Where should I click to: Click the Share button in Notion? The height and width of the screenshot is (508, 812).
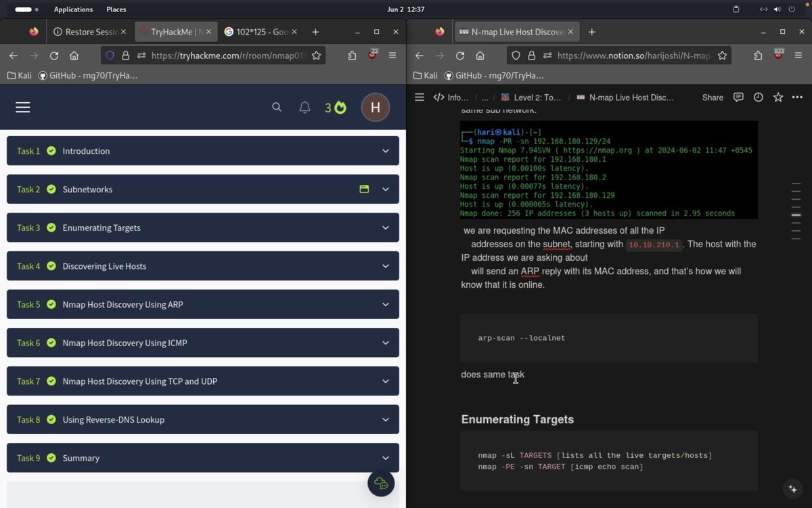712,98
